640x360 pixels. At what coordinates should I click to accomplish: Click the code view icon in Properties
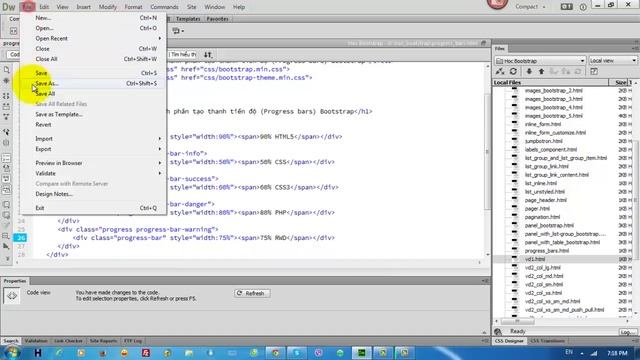(x=11, y=296)
